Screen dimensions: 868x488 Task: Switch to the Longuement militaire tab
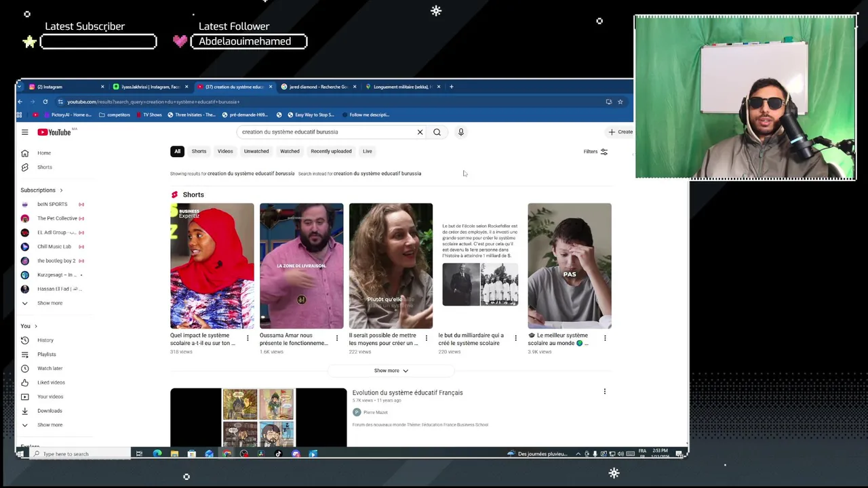[403, 87]
